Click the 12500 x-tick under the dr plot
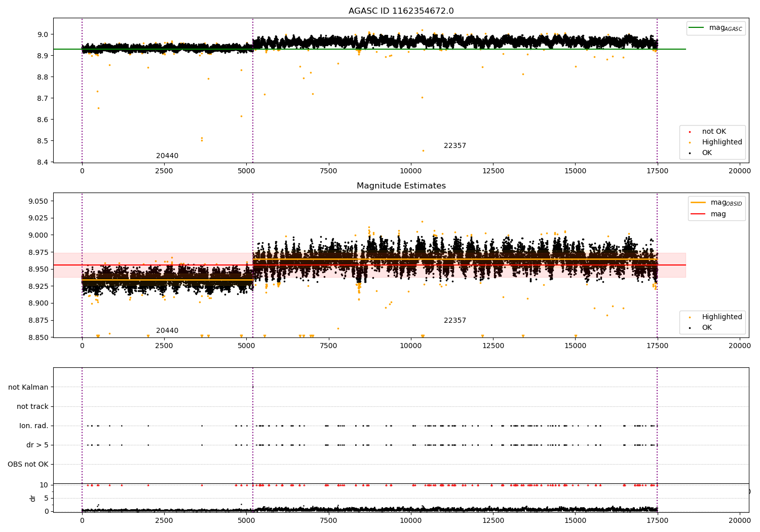This screenshot has width=760, height=532. 493,520
